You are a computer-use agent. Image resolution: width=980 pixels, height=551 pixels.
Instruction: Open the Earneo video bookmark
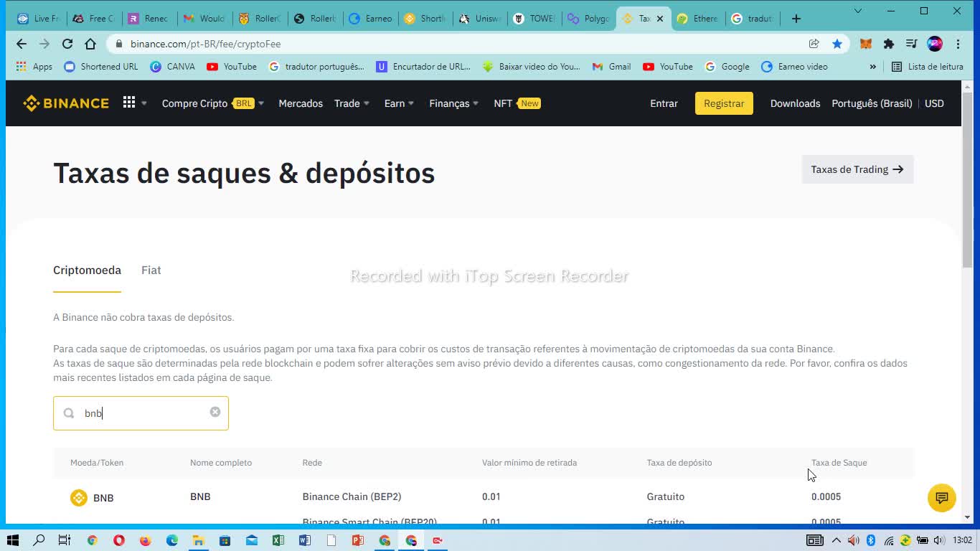[x=794, y=67]
